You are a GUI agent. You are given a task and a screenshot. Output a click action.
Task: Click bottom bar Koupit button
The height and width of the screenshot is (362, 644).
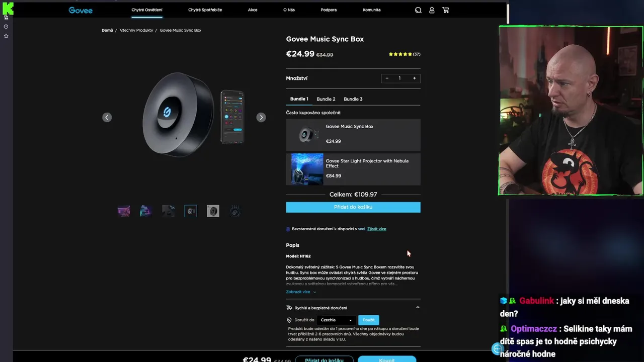387,360
